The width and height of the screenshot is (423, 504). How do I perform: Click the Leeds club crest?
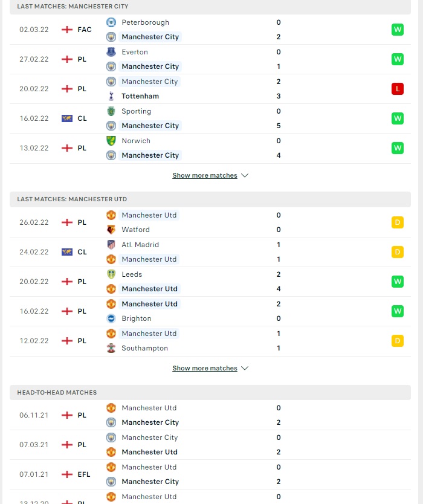111,274
